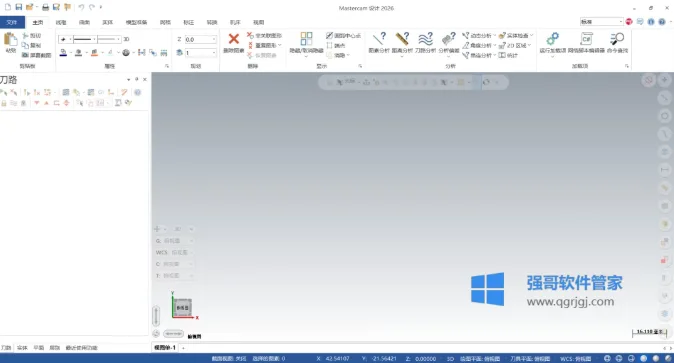Switch to the 模型准备 ribbon tab
Viewport: 674px width, 363px height.
point(136,22)
